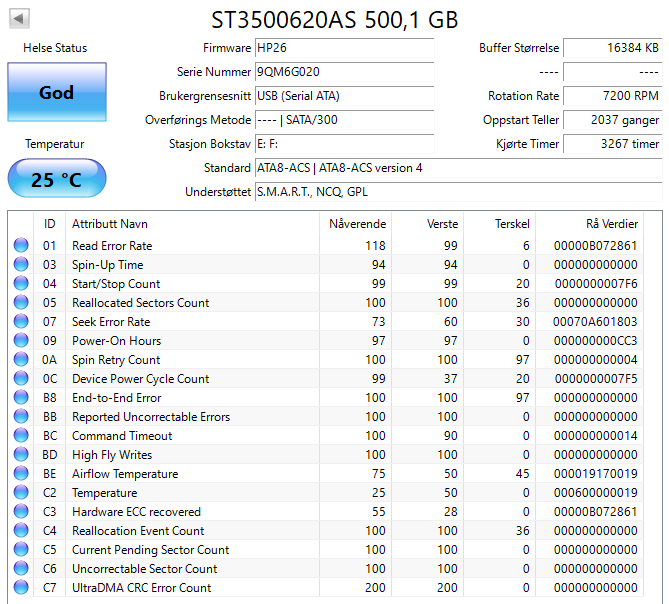Click status icon for UltraDMA CRC Error Count
This screenshot has width=669, height=604.
21,588
